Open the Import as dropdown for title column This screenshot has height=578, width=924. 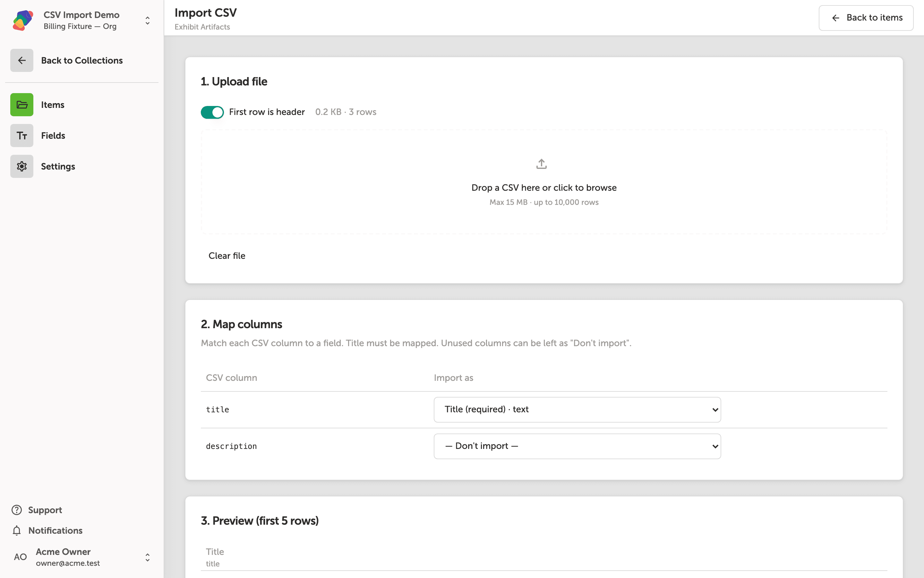coord(577,409)
